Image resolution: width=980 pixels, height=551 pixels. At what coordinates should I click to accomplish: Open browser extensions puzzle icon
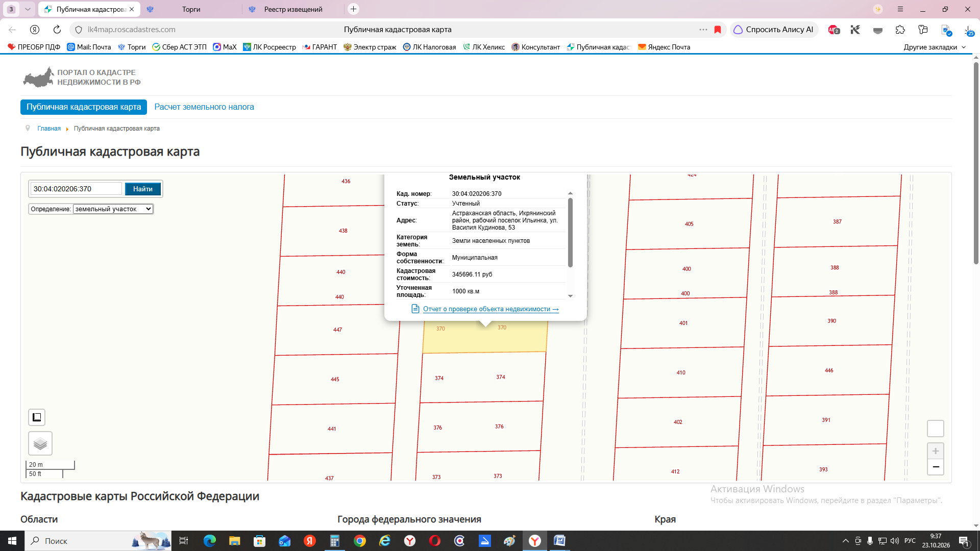point(900,30)
